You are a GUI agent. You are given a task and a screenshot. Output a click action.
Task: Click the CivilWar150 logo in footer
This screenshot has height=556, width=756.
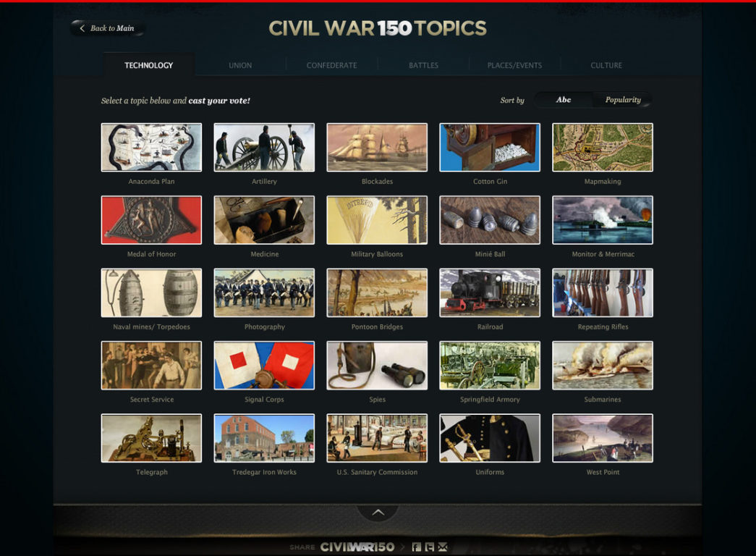pyautogui.click(x=357, y=547)
